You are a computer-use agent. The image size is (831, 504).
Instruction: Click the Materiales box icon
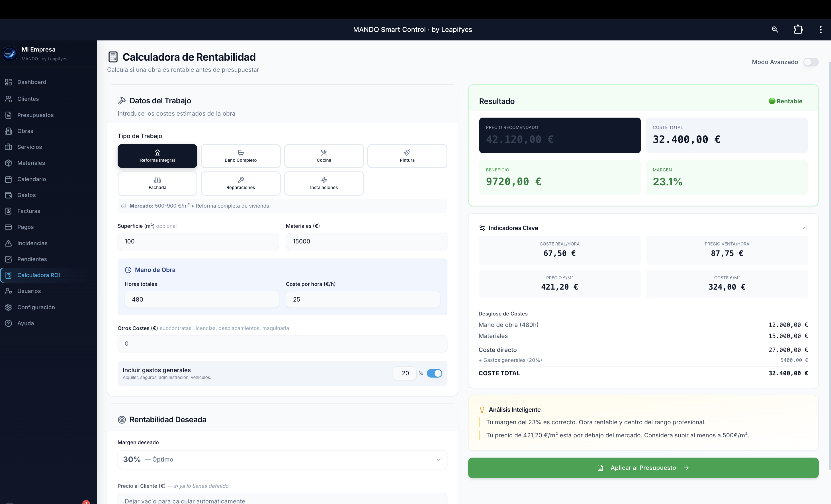pos(9,163)
